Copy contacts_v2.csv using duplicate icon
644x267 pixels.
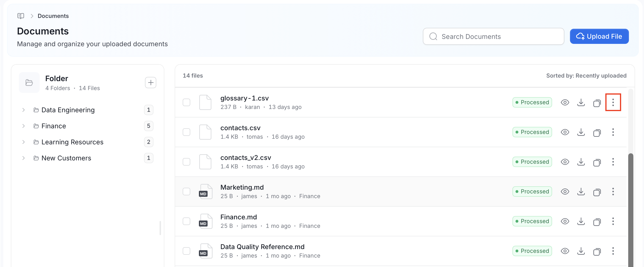coord(597,163)
